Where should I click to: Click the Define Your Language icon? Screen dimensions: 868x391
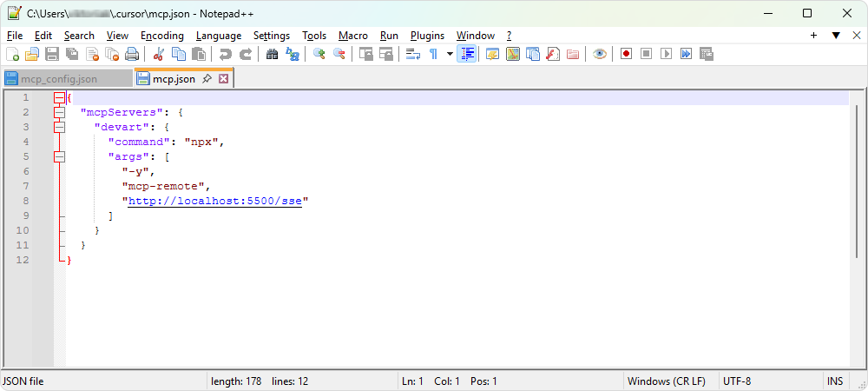pyautogui.click(x=493, y=54)
